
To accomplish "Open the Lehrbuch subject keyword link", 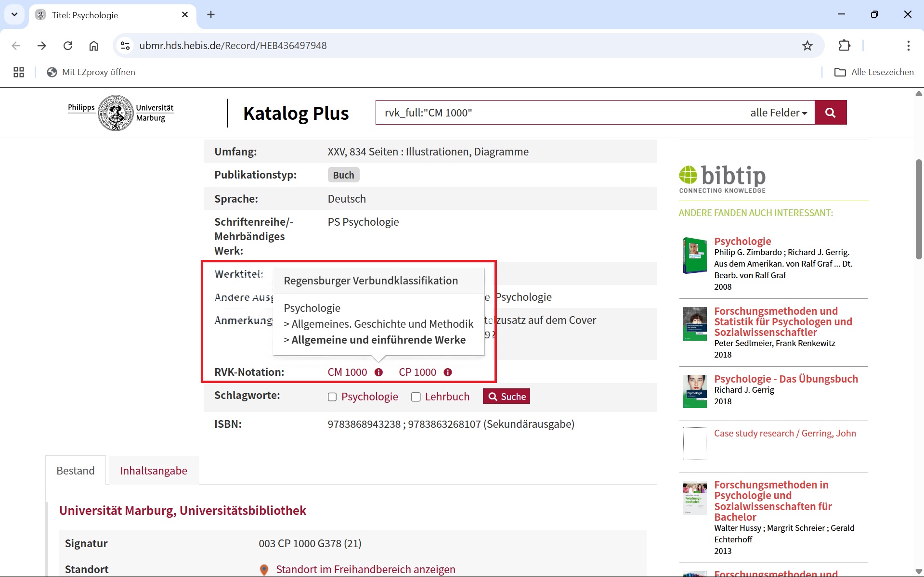I will click(447, 397).
